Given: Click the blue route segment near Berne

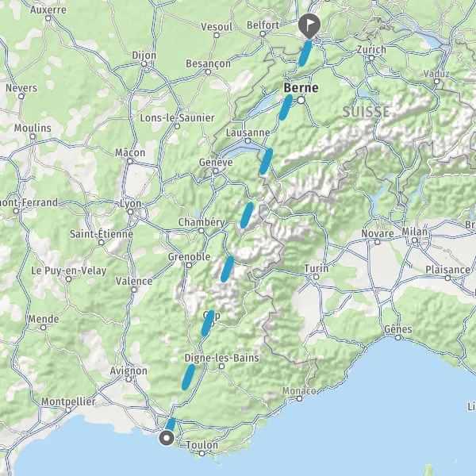Looking at the screenshot, I should (286, 107).
